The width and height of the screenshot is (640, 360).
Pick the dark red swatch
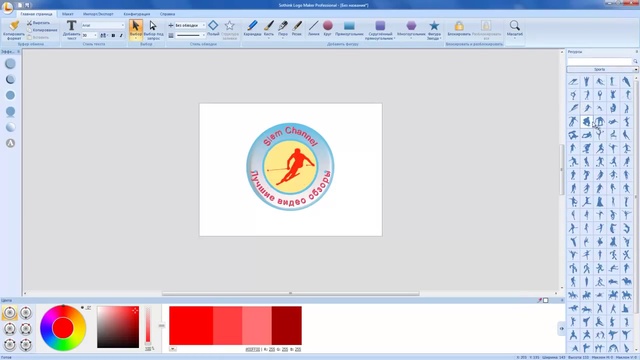pos(287,326)
